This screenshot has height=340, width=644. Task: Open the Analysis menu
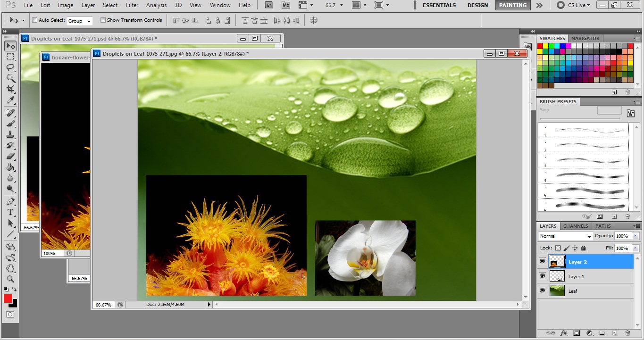(156, 5)
